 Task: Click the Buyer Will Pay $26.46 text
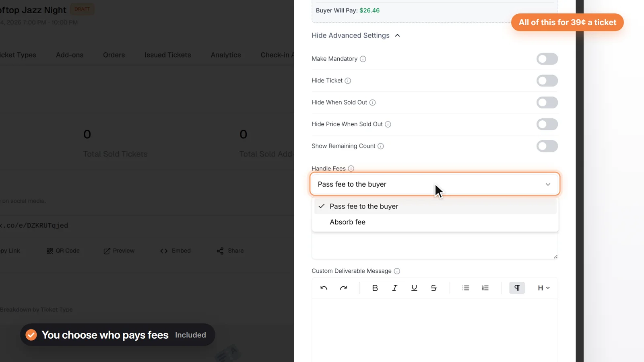[348, 10]
